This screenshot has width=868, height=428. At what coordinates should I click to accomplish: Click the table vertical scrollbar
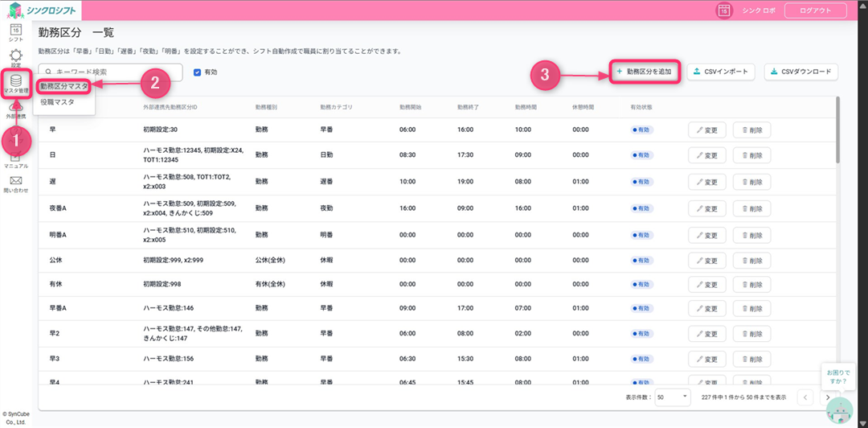coord(838,130)
